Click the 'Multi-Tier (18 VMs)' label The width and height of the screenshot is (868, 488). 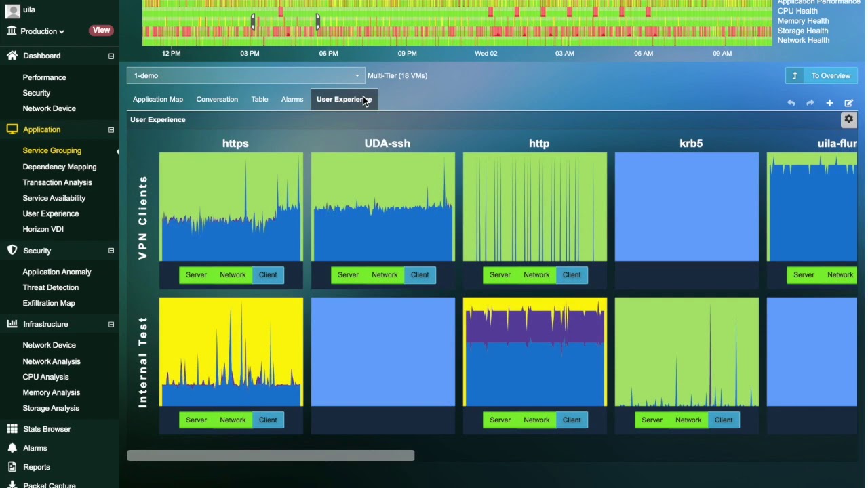click(397, 75)
